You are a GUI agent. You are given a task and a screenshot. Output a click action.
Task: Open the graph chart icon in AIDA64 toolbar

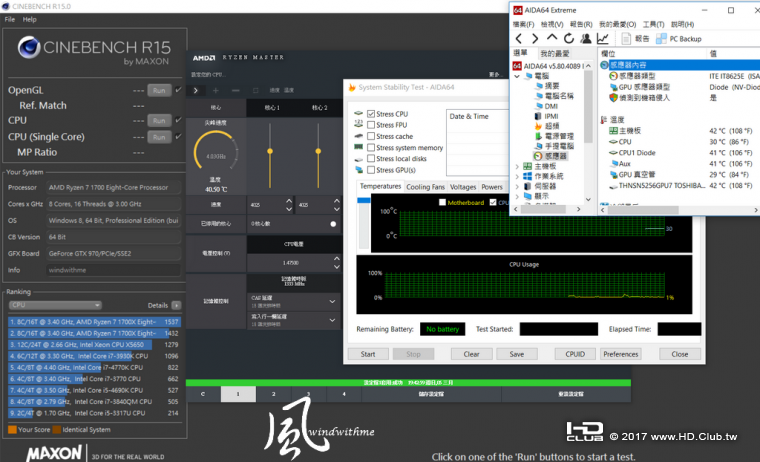click(602, 38)
